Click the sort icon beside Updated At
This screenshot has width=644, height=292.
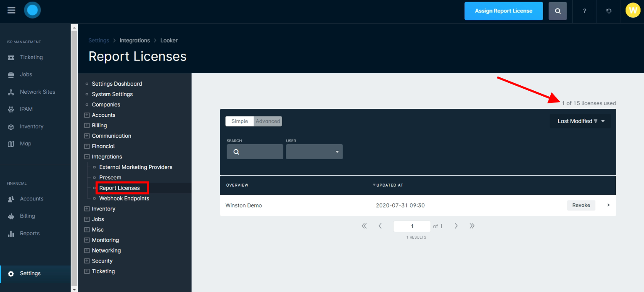(x=374, y=185)
